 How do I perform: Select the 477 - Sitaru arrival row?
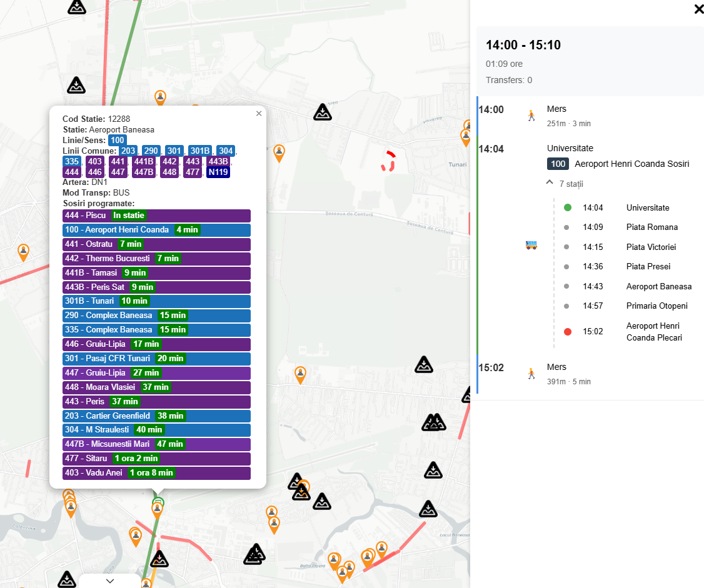pyautogui.click(x=156, y=459)
